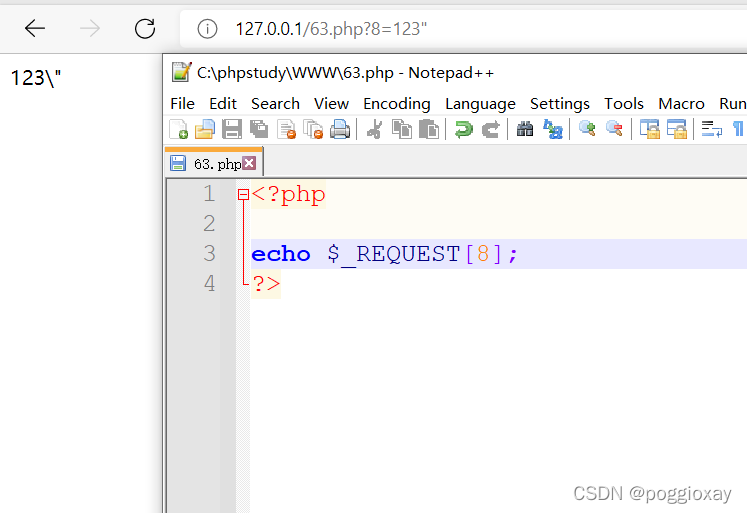Open the Macro menu

(x=681, y=103)
